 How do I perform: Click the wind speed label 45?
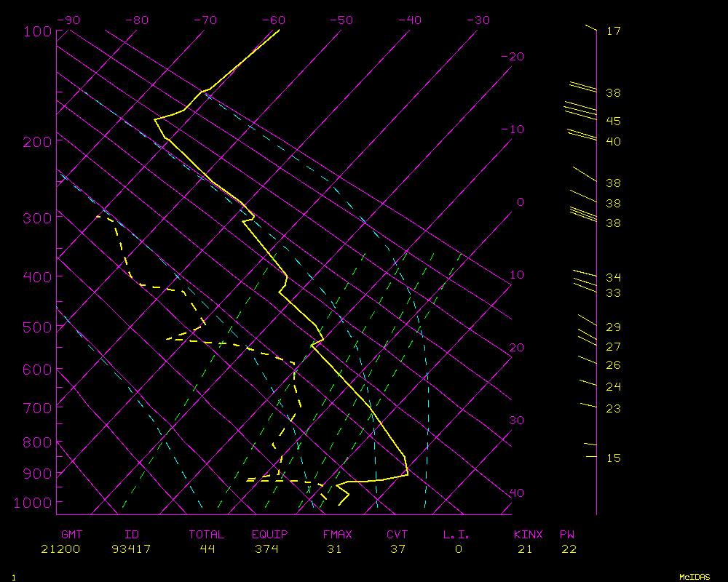[x=613, y=121]
